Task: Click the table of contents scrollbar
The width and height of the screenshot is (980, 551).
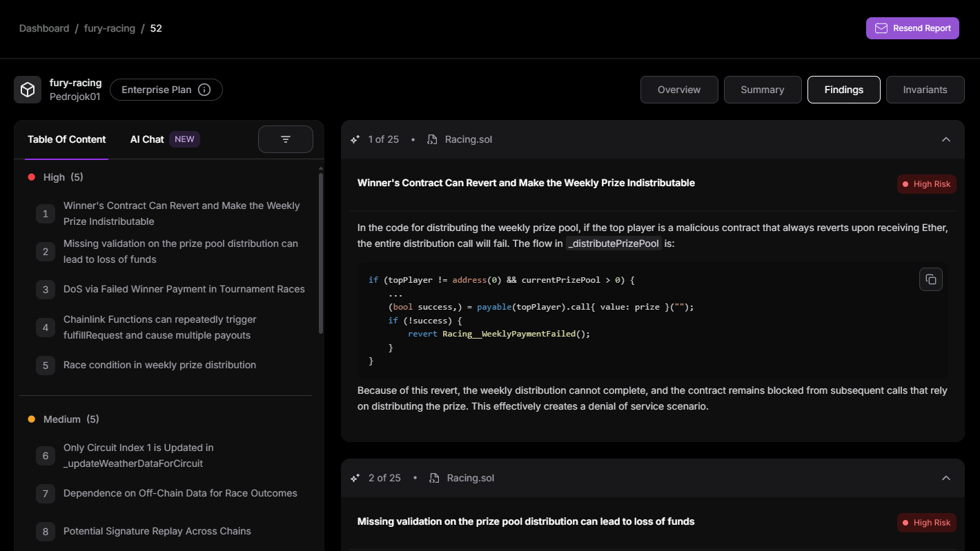Action: (x=320, y=253)
